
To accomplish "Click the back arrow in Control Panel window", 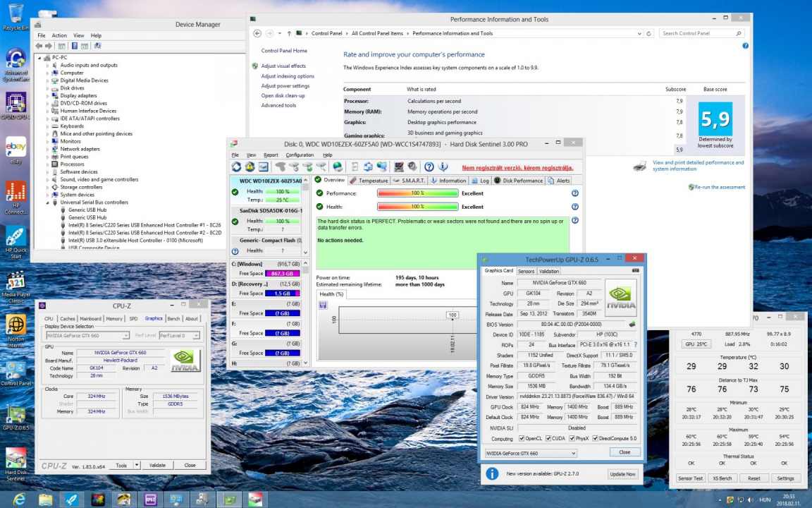I will point(257,33).
